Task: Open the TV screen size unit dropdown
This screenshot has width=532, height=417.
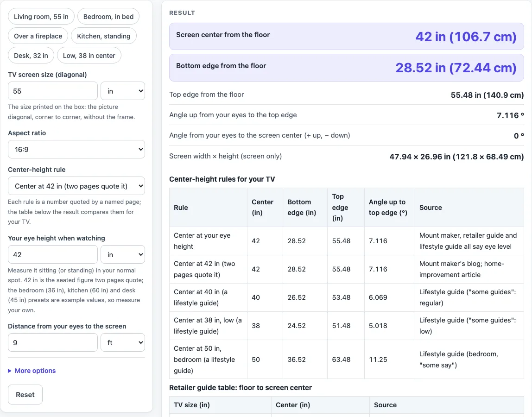Action: pos(123,91)
